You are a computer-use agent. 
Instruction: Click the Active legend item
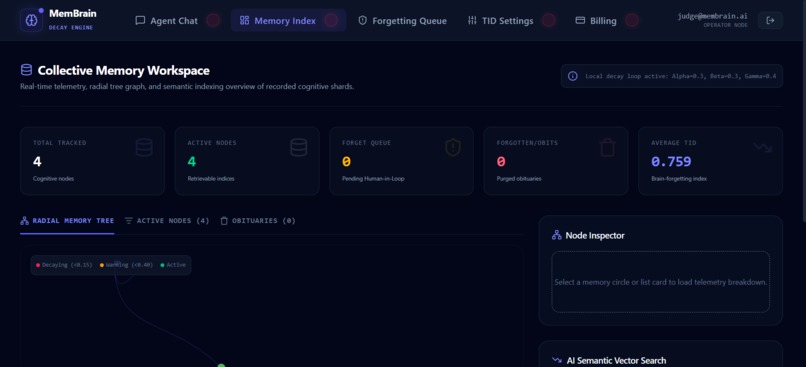173,265
